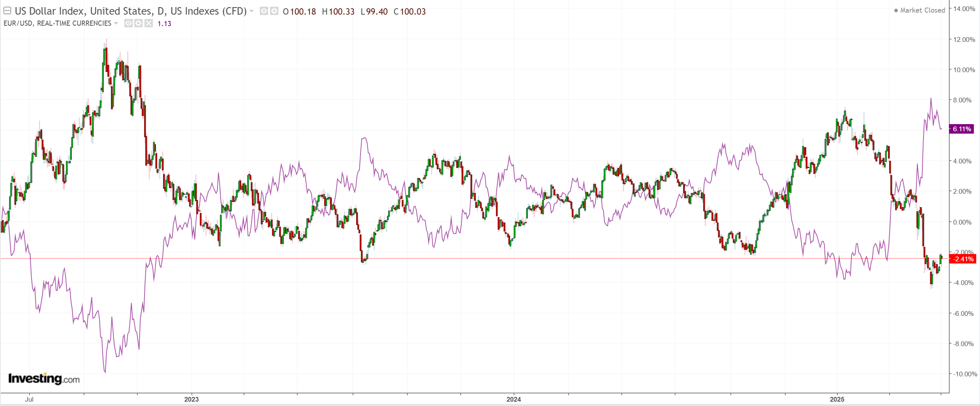Hide the EUR/USD comparison line with the eye
980x406 pixels.
128,23
